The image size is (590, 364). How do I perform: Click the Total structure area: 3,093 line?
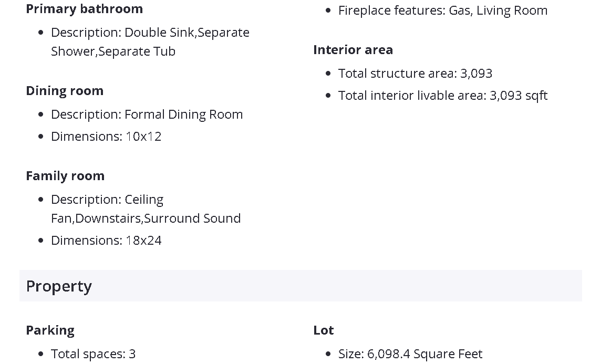pyautogui.click(x=415, y=74)
